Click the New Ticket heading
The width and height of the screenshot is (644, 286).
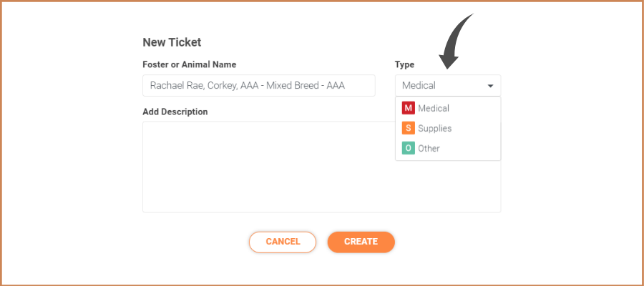(x=172, y=42)
